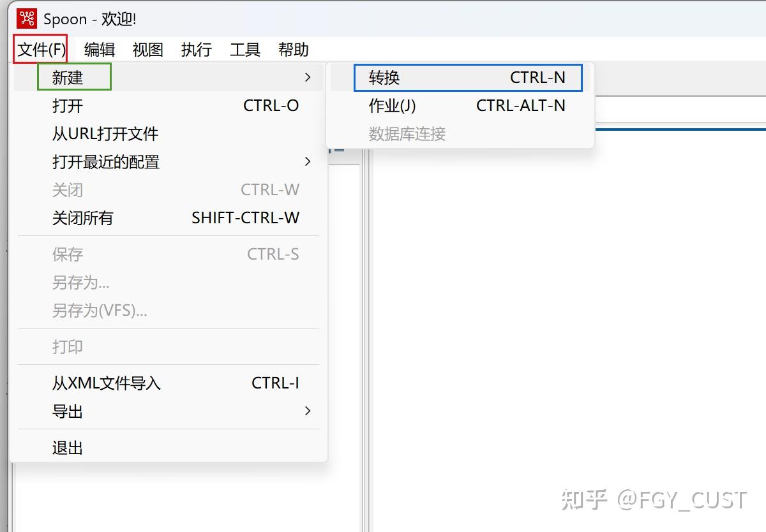Select 作业(J) to create a new job
Screen dimensions: 766x532
pos(392,105)
